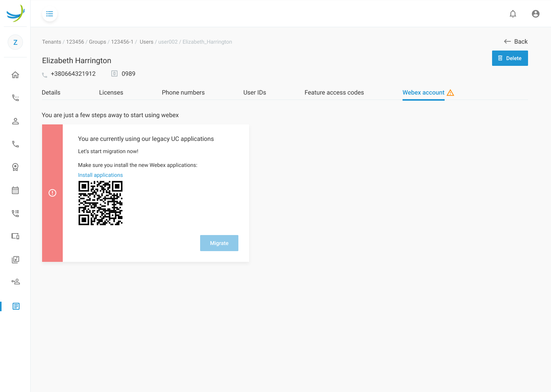Open the person connection icon in sidebar
This screenshot has width=551, height=392.
(15, 282)
